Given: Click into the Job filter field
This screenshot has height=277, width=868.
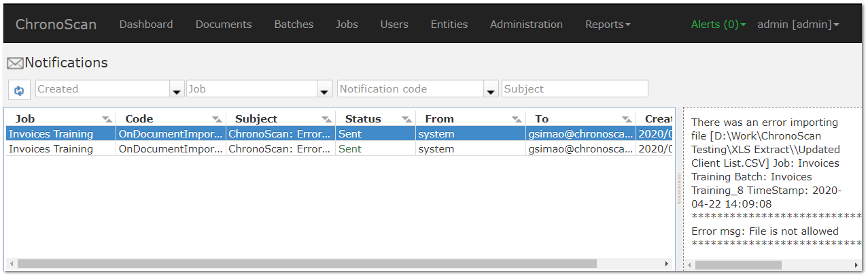Looking at the screenshot, I should tap(251, 89).
